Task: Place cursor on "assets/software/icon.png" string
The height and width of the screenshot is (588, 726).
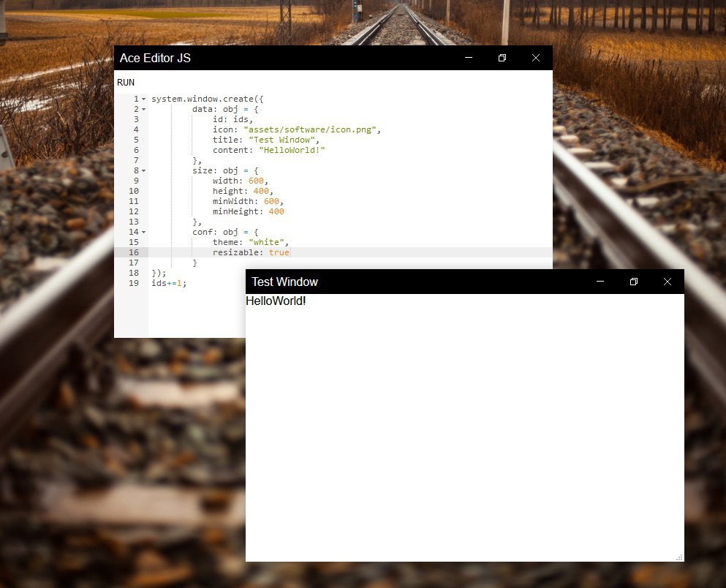Action: [x=310, y=129]
